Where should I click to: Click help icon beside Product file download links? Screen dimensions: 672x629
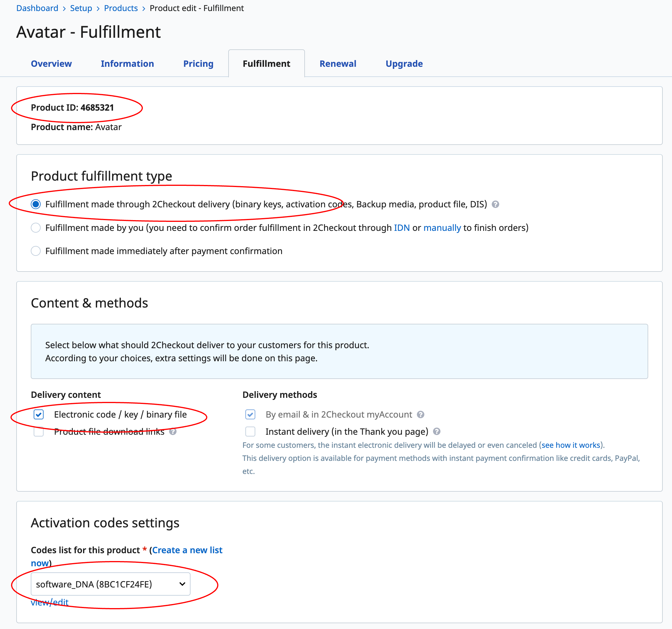(173, 432)
